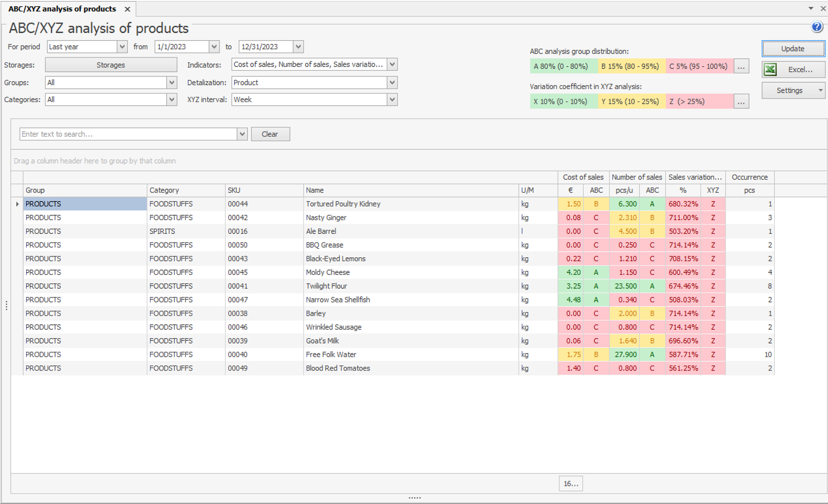
Task: Click row indicator arrow for first row
Action: (x=17, y=204)
